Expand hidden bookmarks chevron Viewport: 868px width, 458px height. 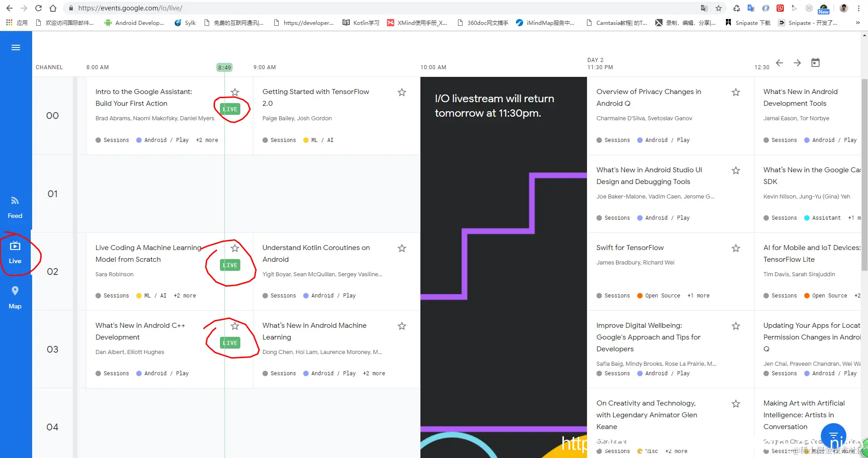point(858,23)
